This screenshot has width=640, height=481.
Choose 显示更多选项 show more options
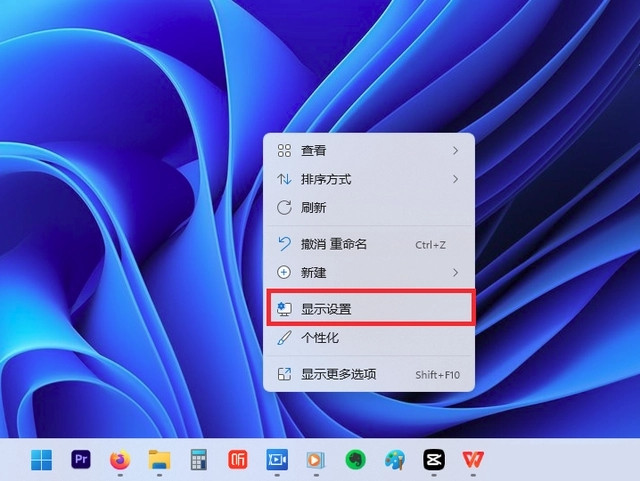pyautogui.click(x=369, y=374)
